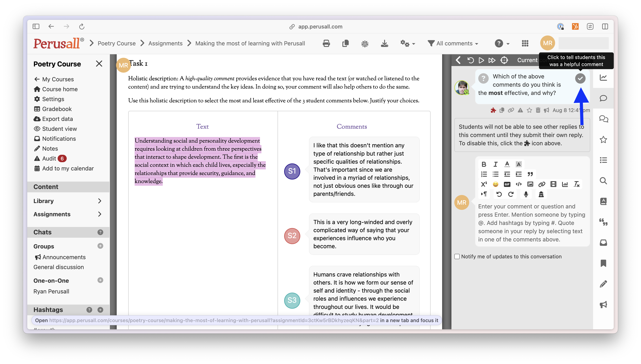641x364 pixels.
Task: Click the download icon in the top toolbar
Action: click(x=384, y=43)
